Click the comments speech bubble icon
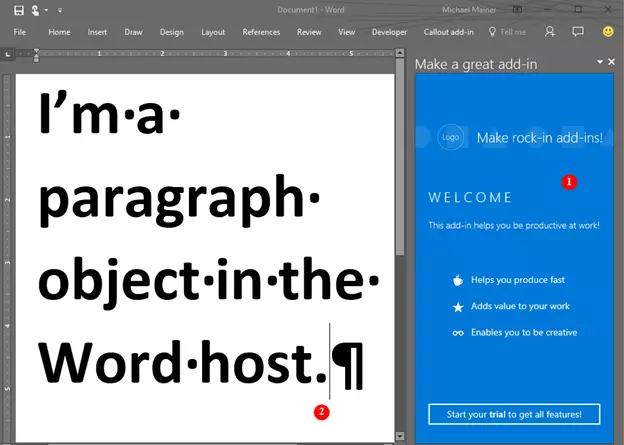Image resolution: width=624 pixels, height=445 pixels. (579, 32)
